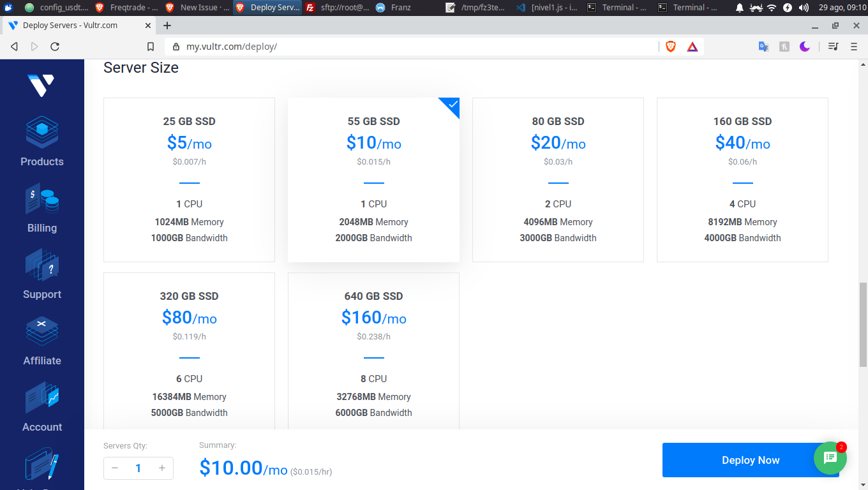Click the 6000GB Bandwidth text
The width and height of the screenshot is (868, 490).
pos(373,413)
